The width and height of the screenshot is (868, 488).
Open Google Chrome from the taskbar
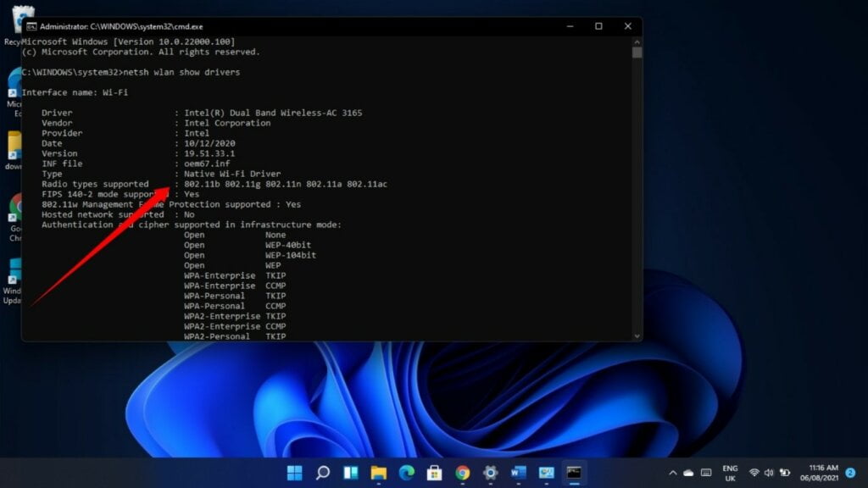462,472
